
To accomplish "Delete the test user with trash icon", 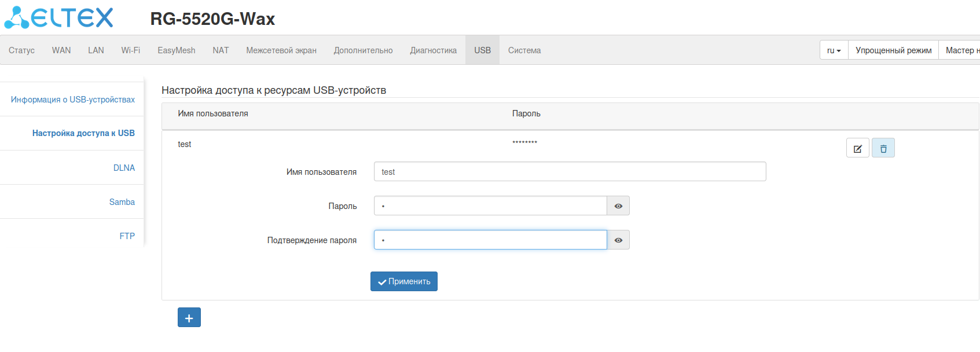I will click(x=883, y=148).
